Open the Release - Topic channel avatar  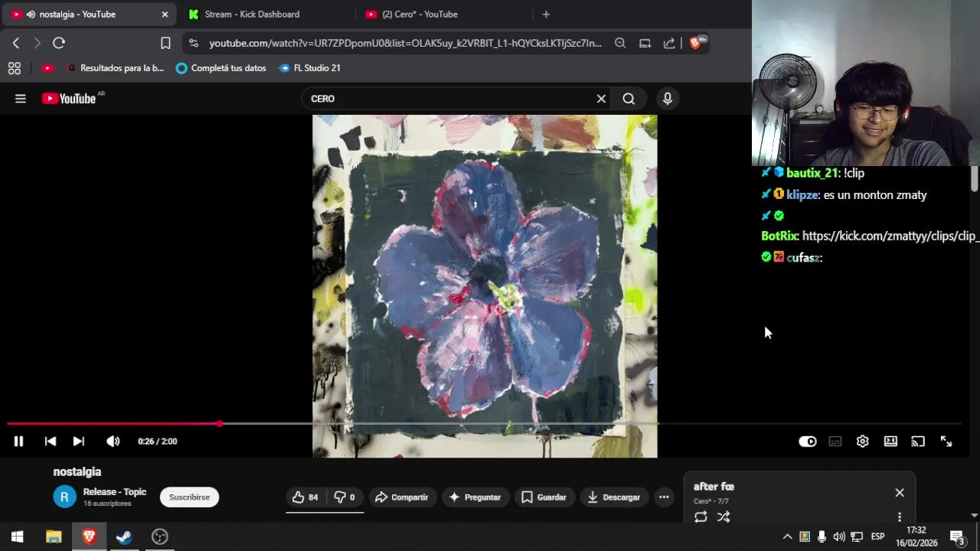pyautogui.click(x=64, y=497)
